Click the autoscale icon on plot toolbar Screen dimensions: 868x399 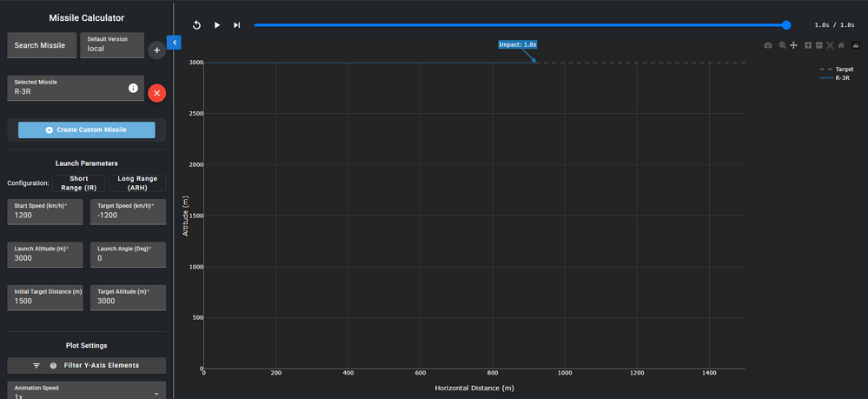point(830,45)
